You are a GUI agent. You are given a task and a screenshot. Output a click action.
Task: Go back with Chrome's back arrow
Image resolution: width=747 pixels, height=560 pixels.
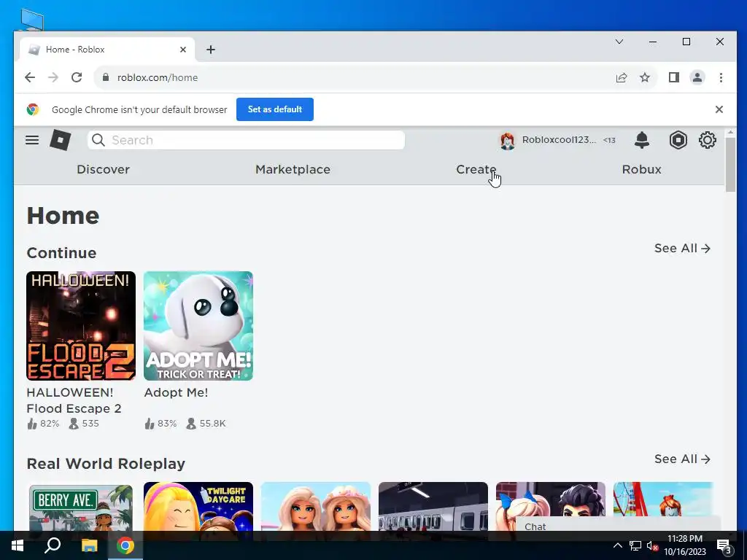pos(30,77)
